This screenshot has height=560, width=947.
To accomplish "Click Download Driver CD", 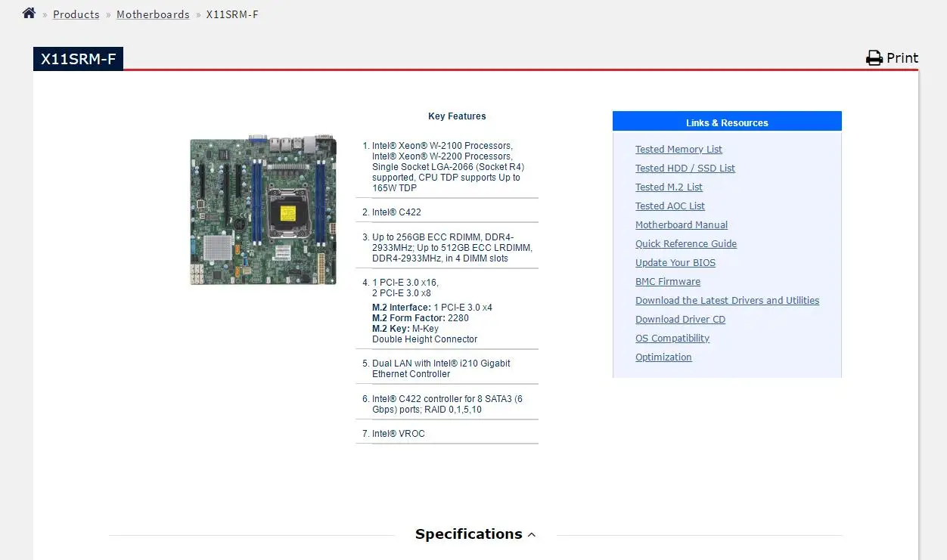I will point(680,320).
